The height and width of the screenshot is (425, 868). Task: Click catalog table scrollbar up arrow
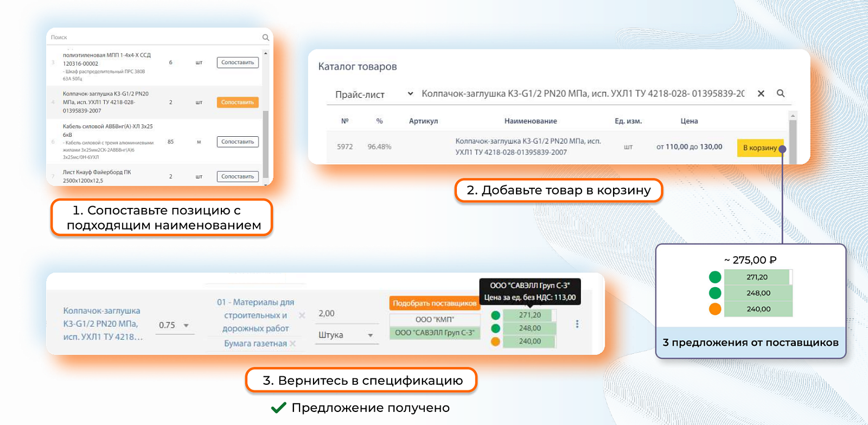793,116
